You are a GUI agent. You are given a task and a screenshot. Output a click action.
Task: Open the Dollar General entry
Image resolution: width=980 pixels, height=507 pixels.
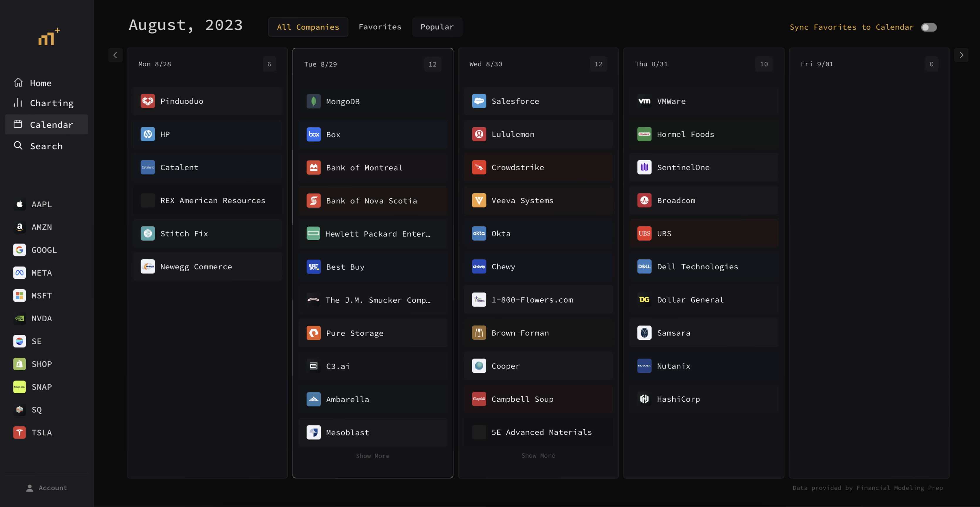(704, 300)
